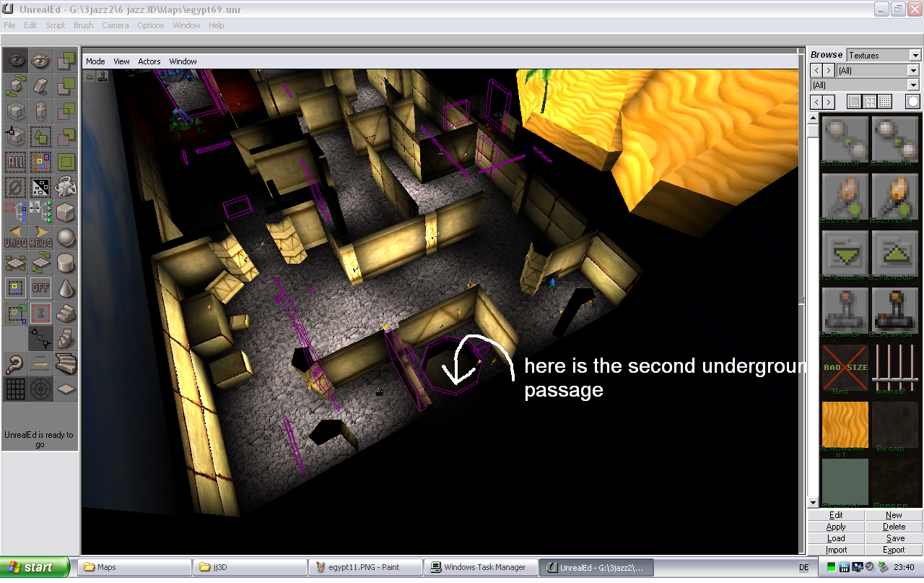This screenshot has width=924, height=583.
Task: Select the half-closed eye tool
Action: pos(41,61)
